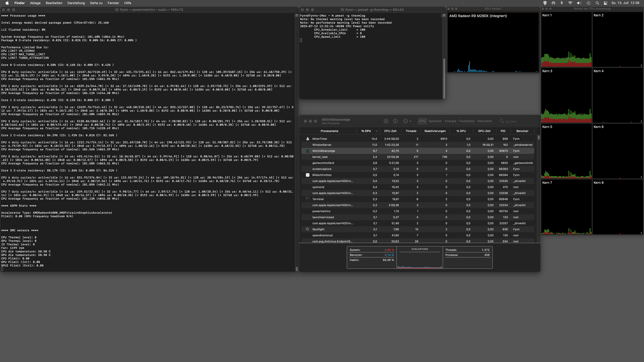Screen dimensions: 644x362
Task: Switch to the Speicher tab
Action: (x=435, y=121)
